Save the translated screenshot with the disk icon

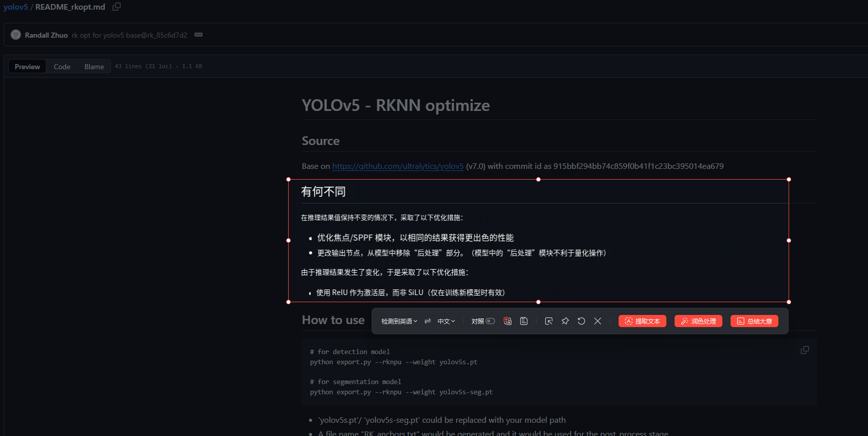click(x=524, y=321)
